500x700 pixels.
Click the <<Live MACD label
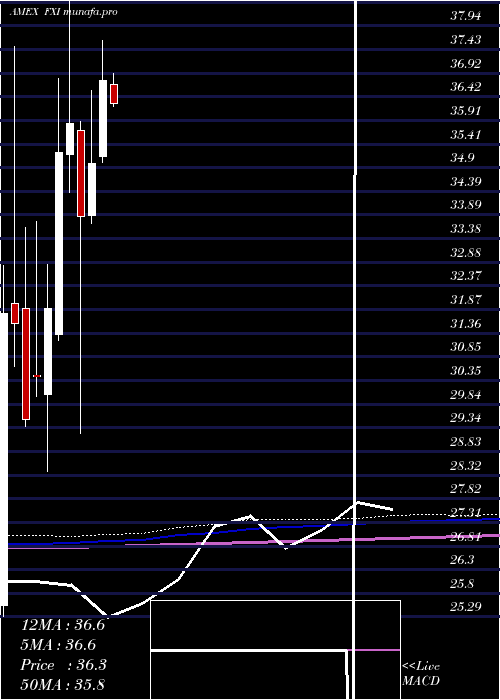click(421, 674)
